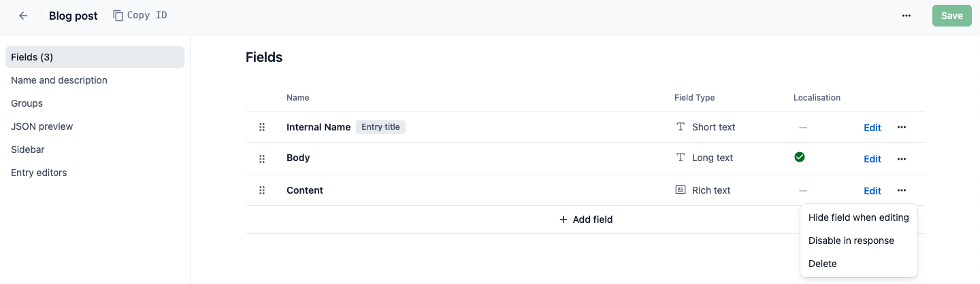Click the Rich text type icon
Screen dimensions: 980x284
[680, 190]
